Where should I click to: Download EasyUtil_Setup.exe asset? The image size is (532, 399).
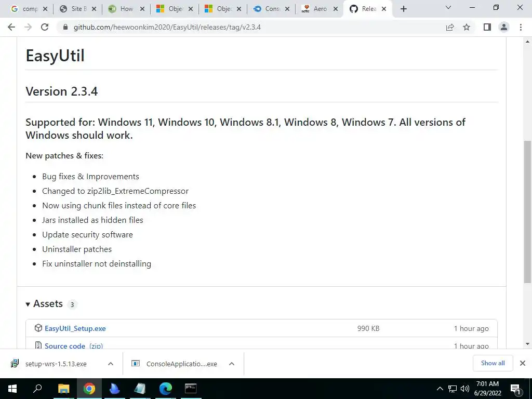(75, 328)
